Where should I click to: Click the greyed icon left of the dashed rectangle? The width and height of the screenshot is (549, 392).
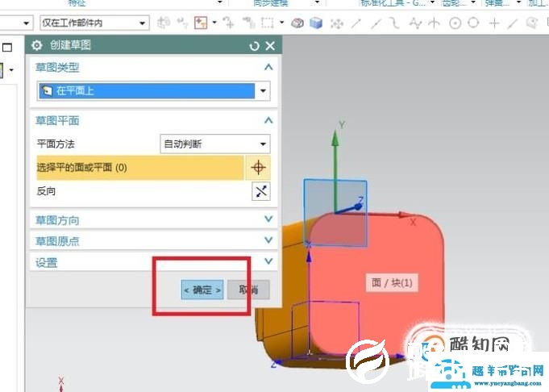pos(248,23)
